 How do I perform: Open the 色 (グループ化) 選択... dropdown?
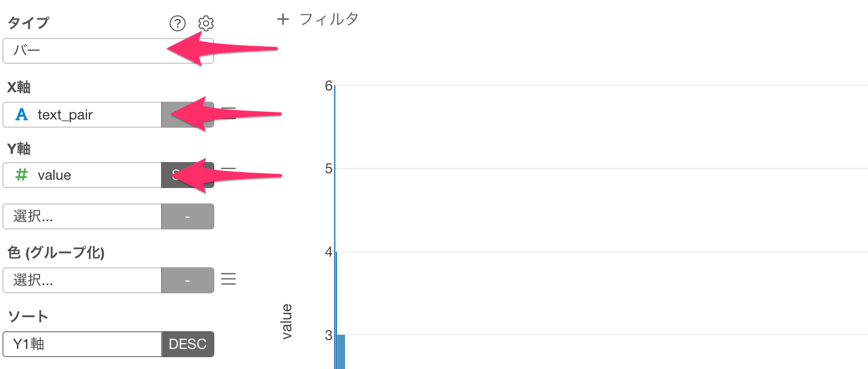click(x=82, y=280)
